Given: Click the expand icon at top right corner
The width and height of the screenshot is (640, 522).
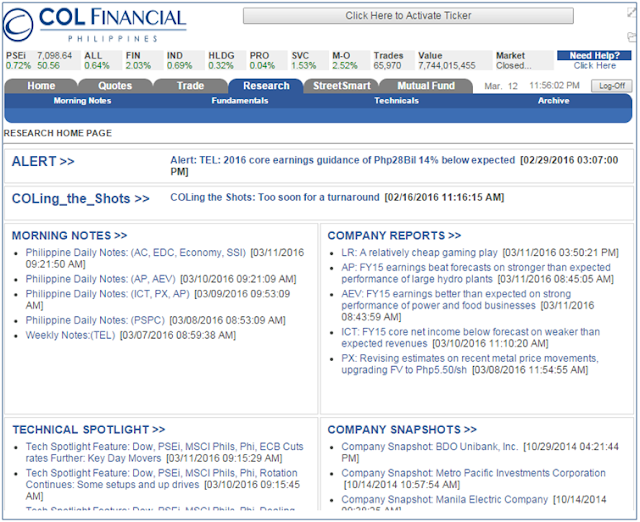Looking at the screenshot, I should tap(631, 13).
